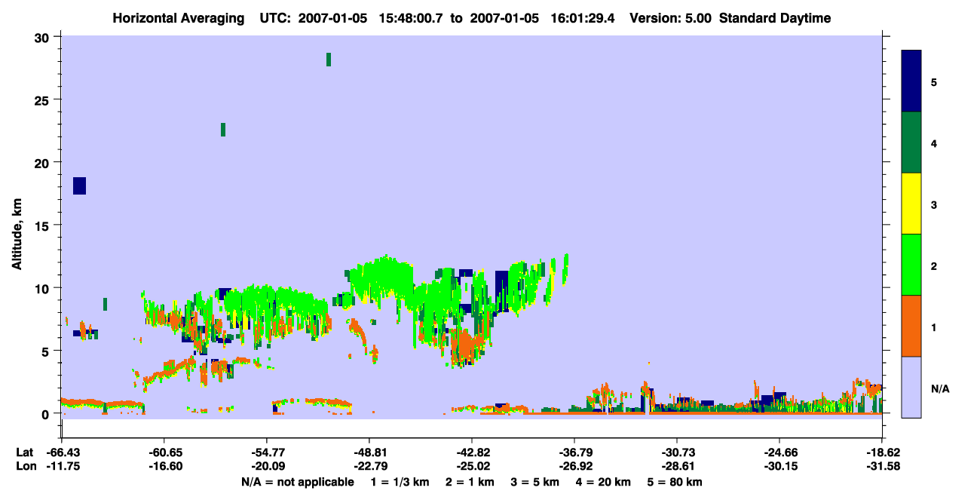Click longitude value -16.60
This screenshot has height=503, width=980.
click(164, 467)
